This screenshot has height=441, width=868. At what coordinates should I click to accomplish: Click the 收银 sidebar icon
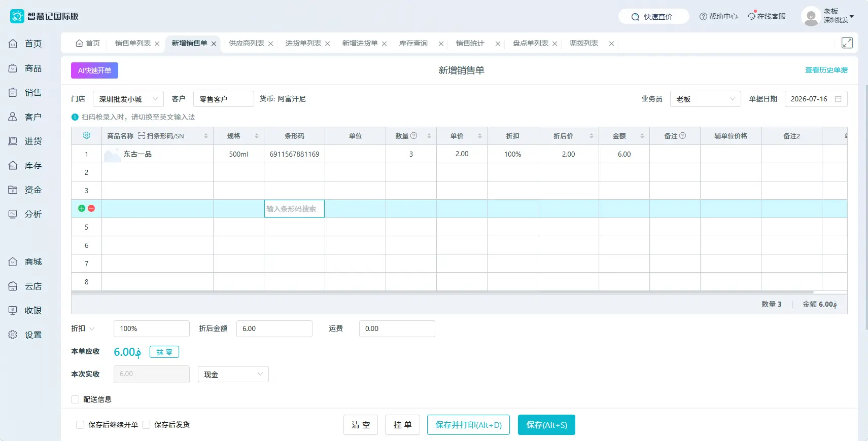(13, 310)
